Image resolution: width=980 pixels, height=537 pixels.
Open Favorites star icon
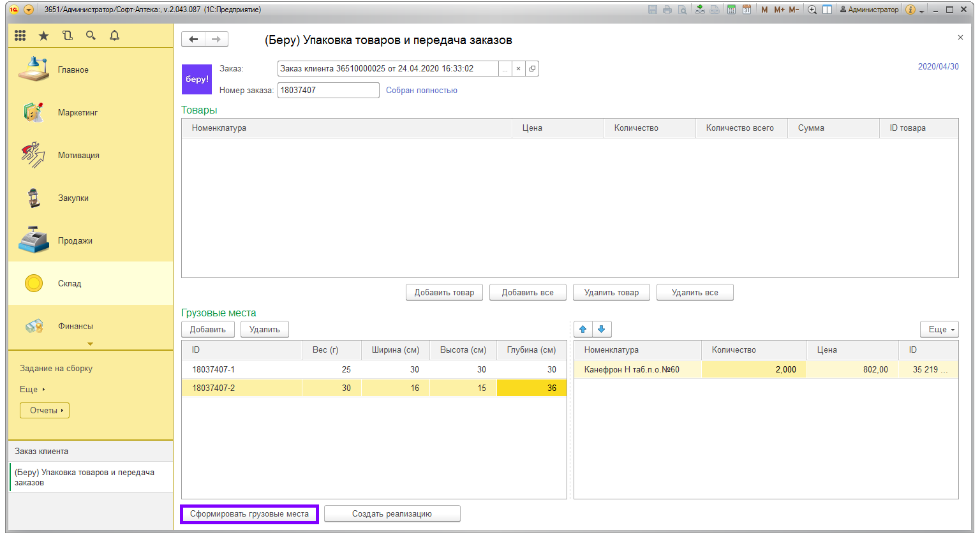[x=43, y=36]
